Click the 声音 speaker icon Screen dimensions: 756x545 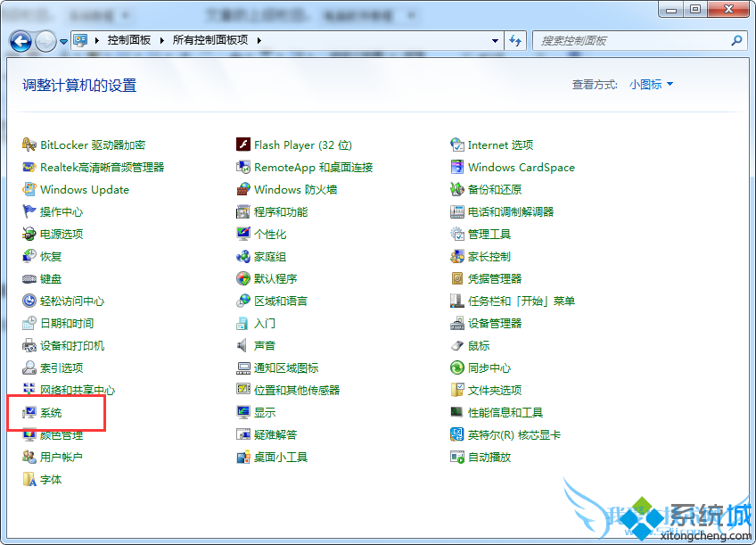pyautogui.click(x=242, y=345)
